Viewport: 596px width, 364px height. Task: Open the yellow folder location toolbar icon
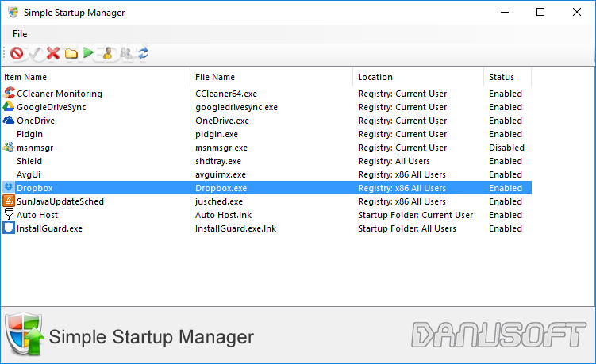coord(71,54)
